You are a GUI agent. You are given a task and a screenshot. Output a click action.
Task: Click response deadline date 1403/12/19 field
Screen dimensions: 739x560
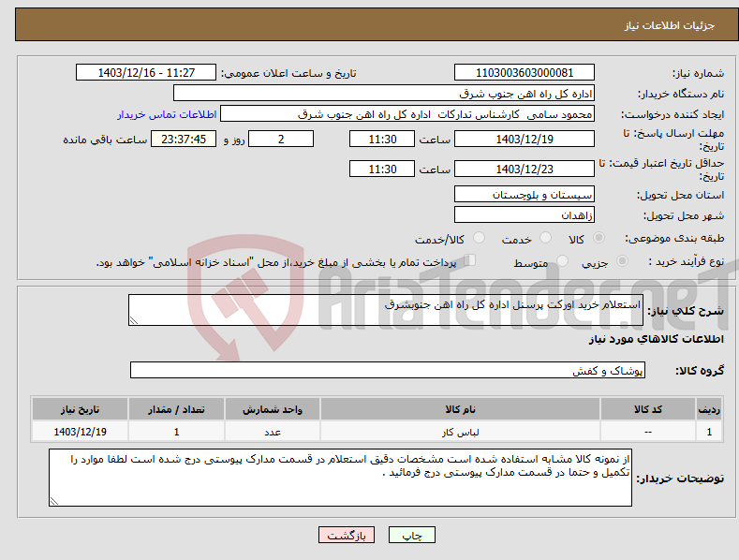click(x=525, y=139)
